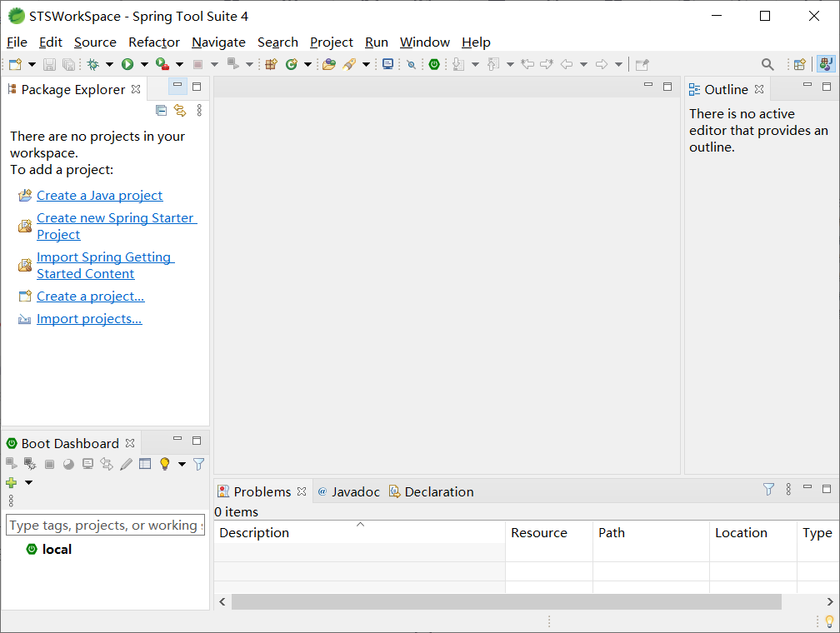Open the Problems view menu dots
The width and height of the screenshot is (840, 633).
(788, 489)
